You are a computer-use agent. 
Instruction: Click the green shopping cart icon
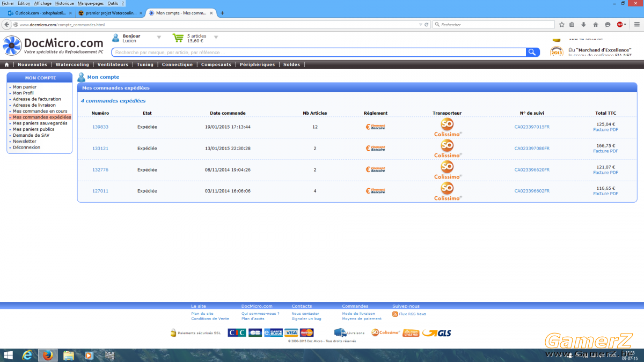(x=178, y=38)
